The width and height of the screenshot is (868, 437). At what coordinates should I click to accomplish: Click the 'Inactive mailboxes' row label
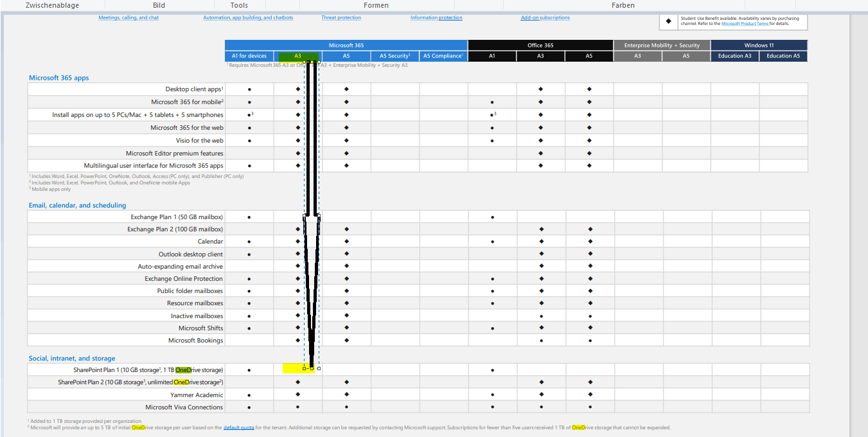click(x=197, y=316)
